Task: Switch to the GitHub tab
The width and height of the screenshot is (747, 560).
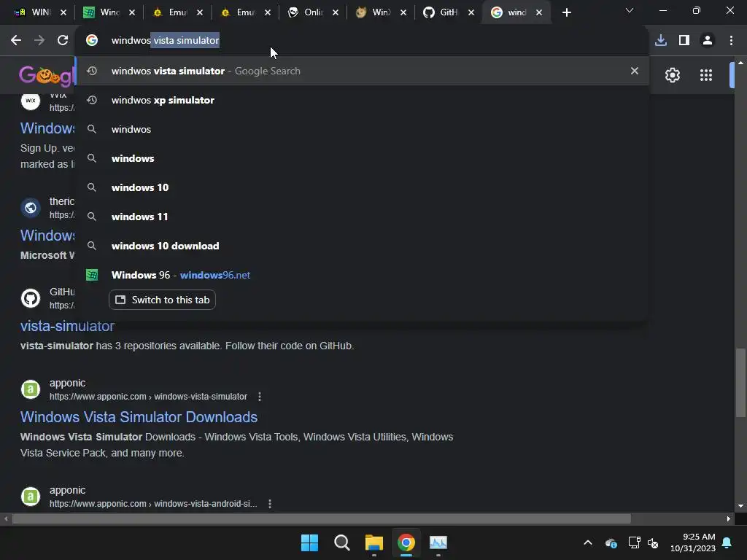Action: (x=441, y=12)
